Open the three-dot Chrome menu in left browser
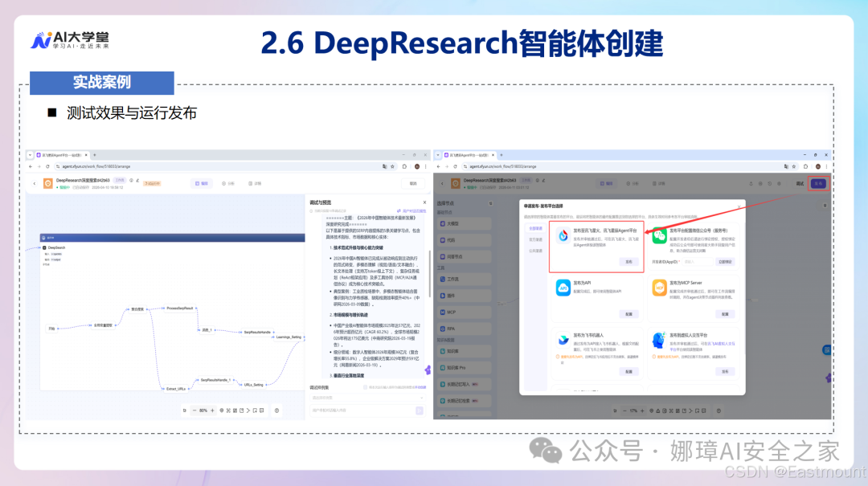 click(x=425, y=166)
